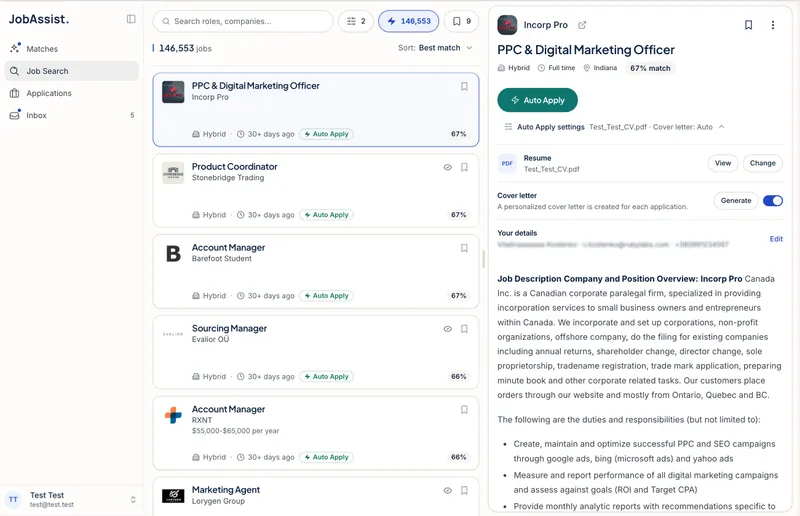
Task: Toggle eye icon on Marketing Agent card
Action: [447, 490]
